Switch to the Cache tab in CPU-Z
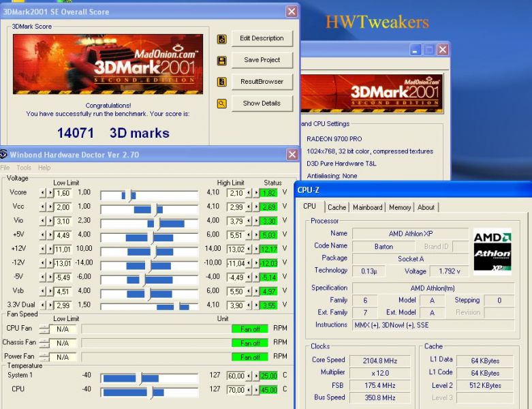Viewport: 532px width, 409px height. click(337, 207)
